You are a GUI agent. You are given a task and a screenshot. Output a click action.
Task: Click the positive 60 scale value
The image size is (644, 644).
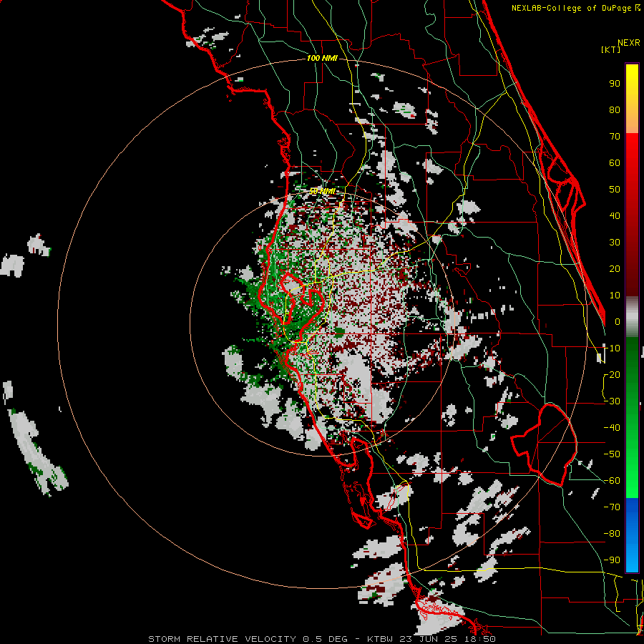tap(615, 162)
